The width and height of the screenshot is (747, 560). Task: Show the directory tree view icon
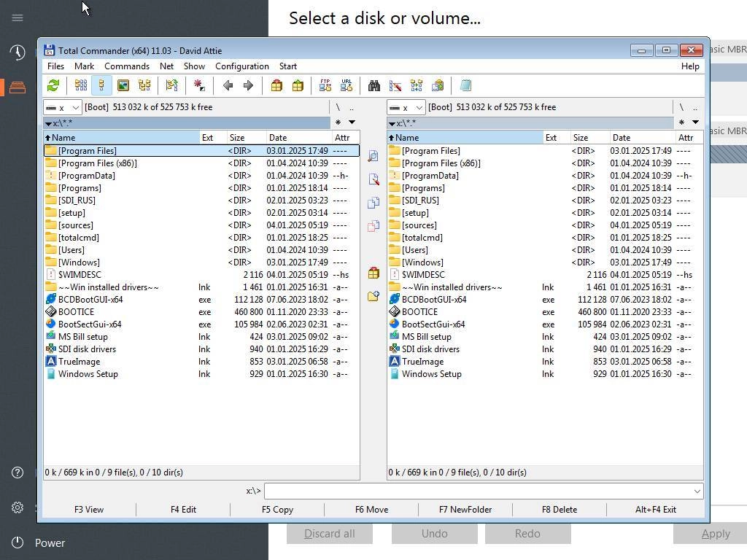pyautogui.click(x=144, y=86)
